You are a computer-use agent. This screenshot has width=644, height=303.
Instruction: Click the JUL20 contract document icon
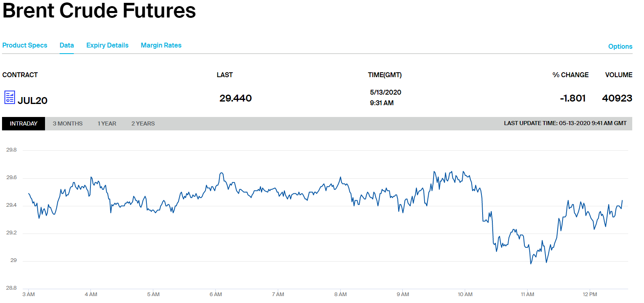(x=10, y=97)
